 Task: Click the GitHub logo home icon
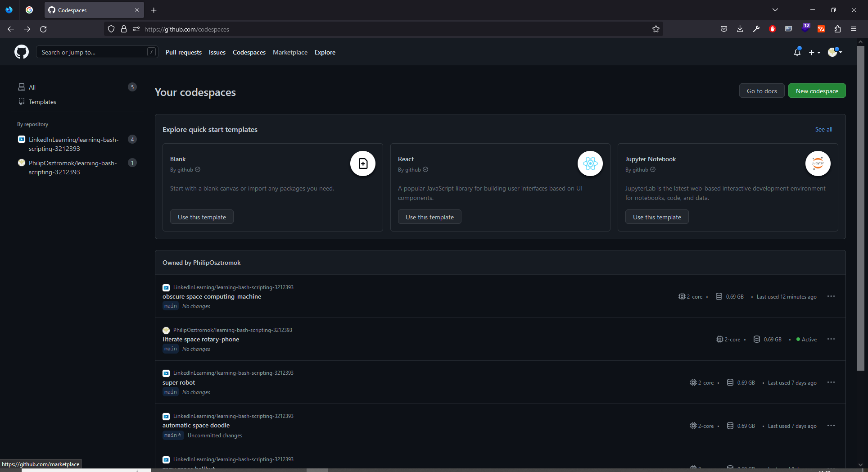pos(22,52)
